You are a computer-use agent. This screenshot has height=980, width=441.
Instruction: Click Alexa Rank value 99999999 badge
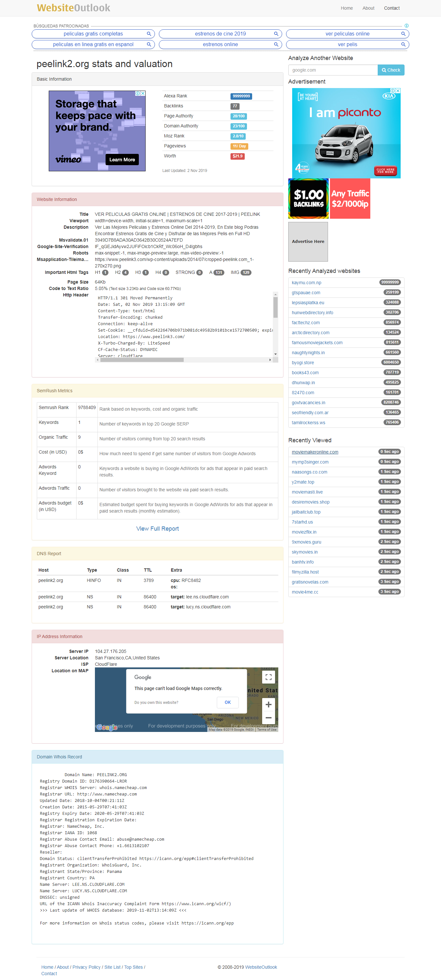coord(241,96)
